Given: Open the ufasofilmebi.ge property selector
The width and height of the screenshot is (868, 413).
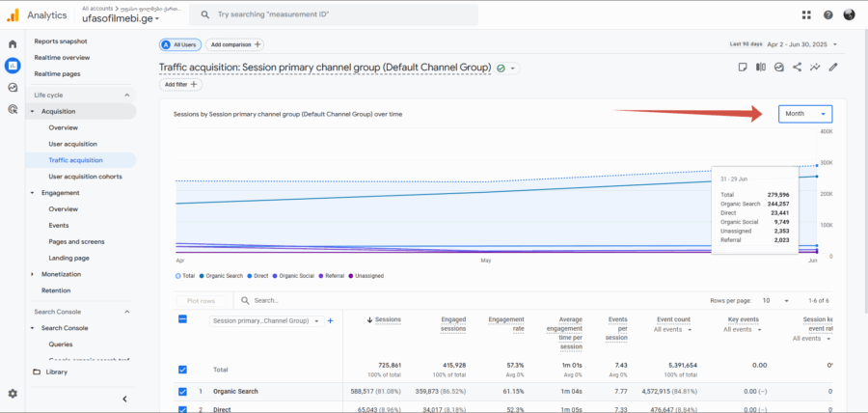Looking at the screenshot, I should click(x=121, y=18).
